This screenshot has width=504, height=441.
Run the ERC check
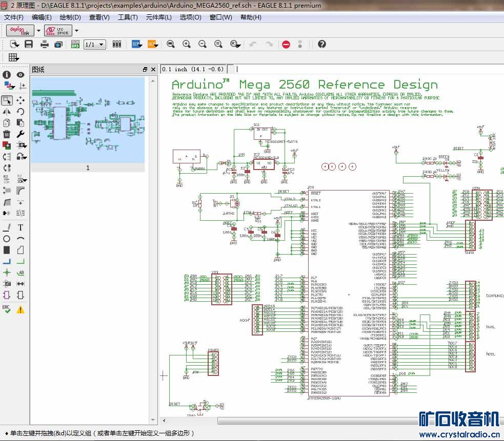pos(7,309)
